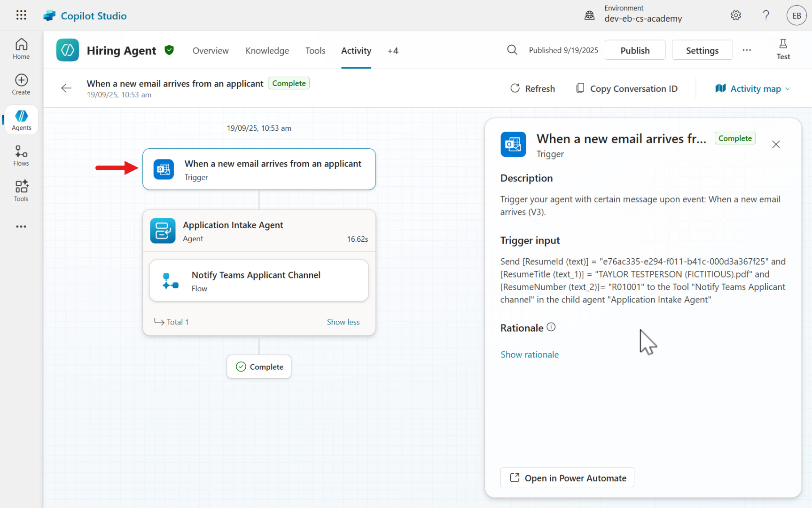Close the trigger details panel
The width and height of the screenshot is (812, 508).
point(776,144)
